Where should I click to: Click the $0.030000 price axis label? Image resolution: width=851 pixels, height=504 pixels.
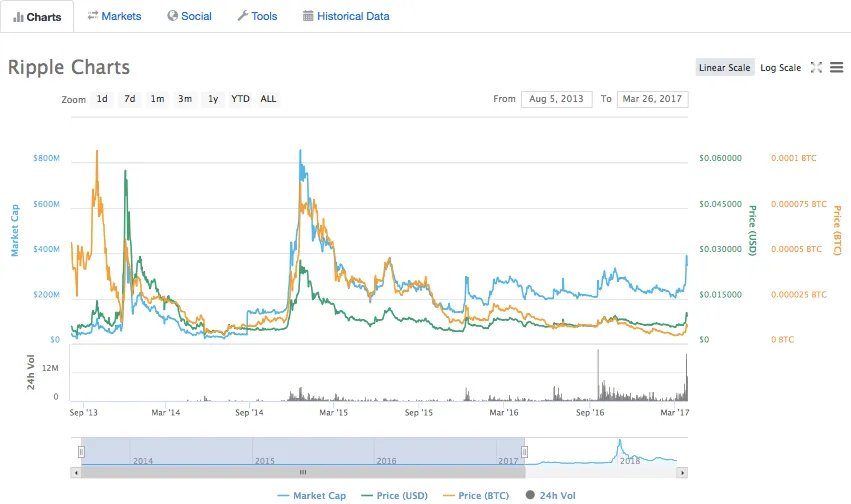click(720, 249)
